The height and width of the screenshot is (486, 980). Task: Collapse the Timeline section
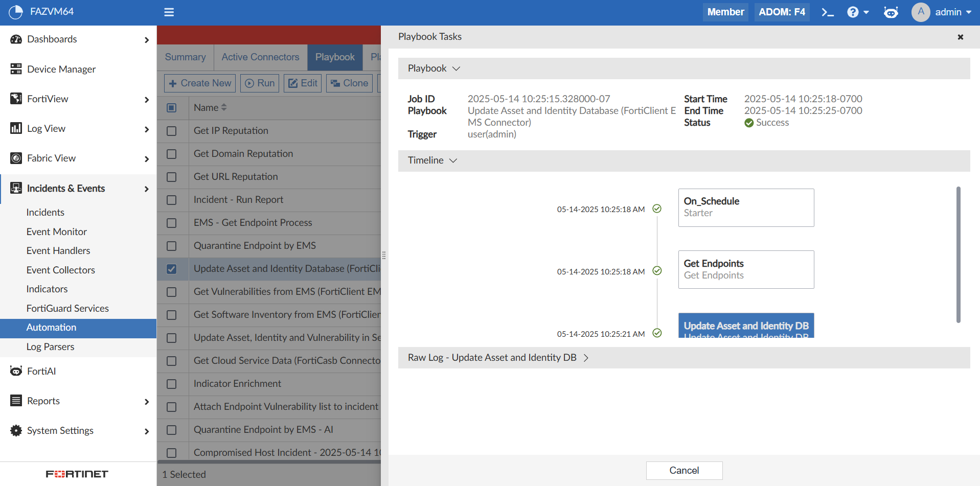pos(453,160)
